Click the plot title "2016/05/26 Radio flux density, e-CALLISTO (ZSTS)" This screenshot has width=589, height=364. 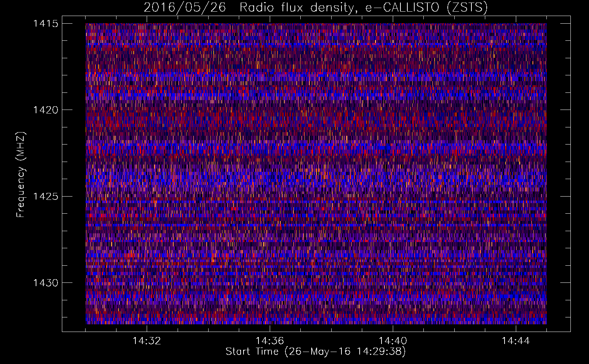coord(316,8)
